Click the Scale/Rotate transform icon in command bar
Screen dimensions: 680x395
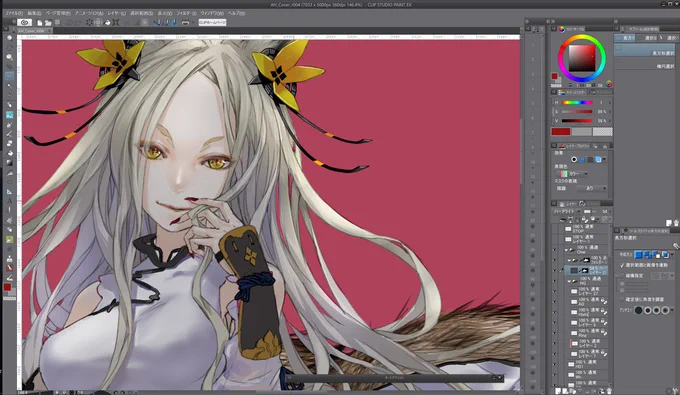(x=116, y=23)
